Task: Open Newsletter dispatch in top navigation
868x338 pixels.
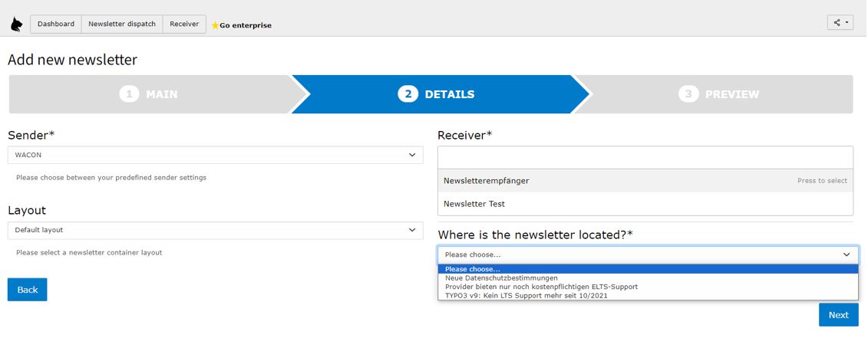Action: pyautogui.click(x=122, y=24)
